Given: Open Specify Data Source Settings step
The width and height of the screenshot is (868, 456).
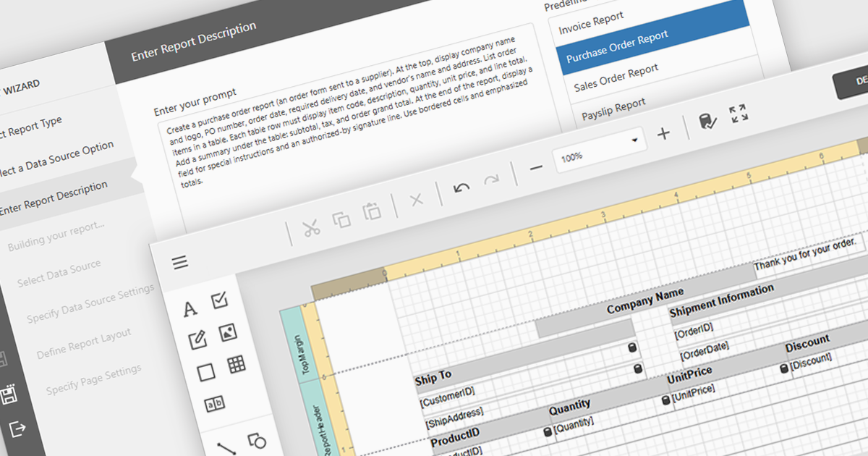Looking at the screenshot, I should 90,303.
